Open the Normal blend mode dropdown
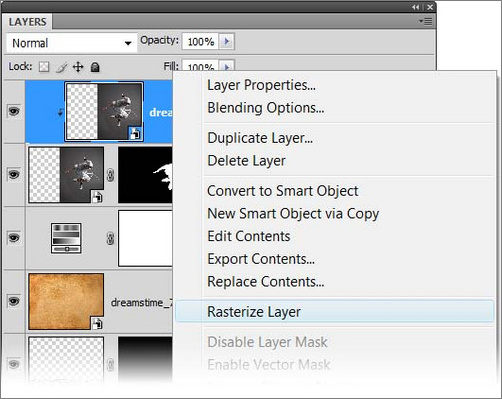This screenshot has height=399, width=502. (71, 43)
